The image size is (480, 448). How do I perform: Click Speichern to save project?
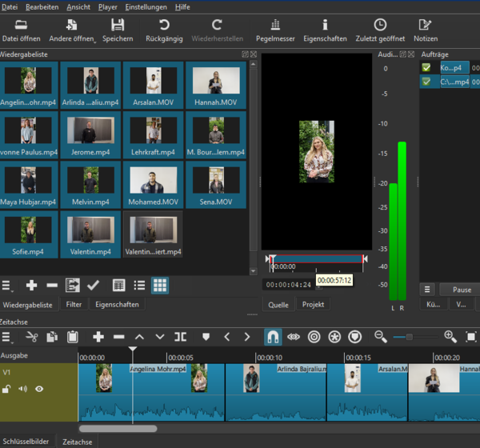point(118,30)
